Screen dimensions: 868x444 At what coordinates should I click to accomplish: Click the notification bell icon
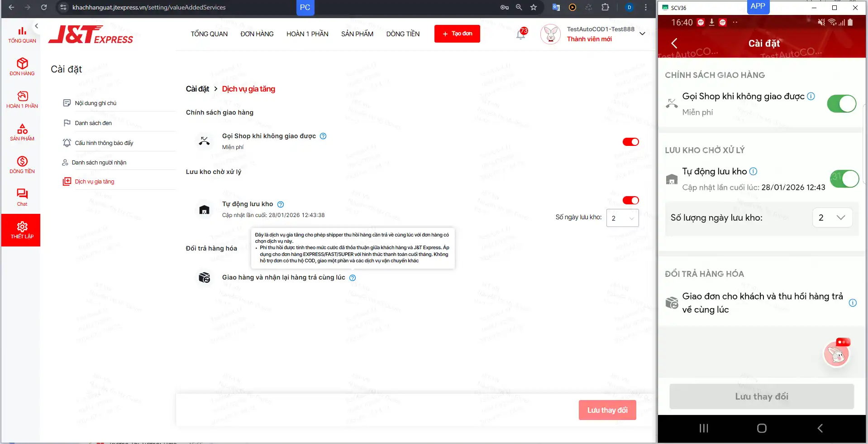pos(521,34)
